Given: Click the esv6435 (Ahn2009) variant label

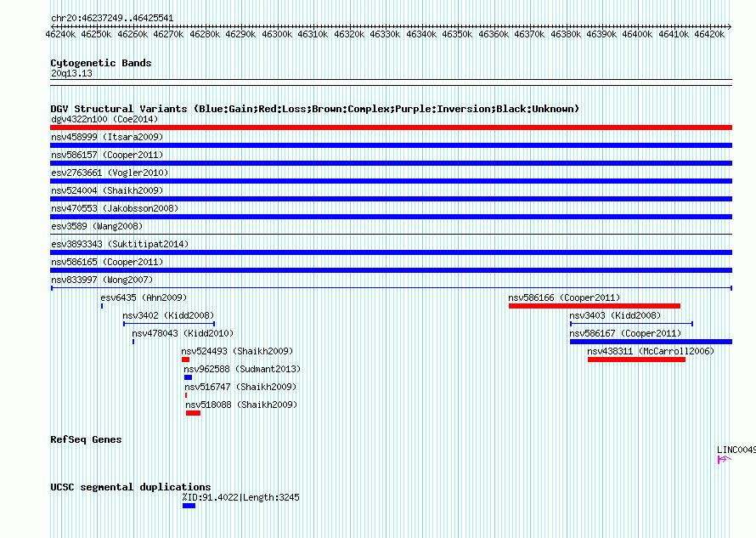Looking at the screenshot, I should tap(144, 297).
